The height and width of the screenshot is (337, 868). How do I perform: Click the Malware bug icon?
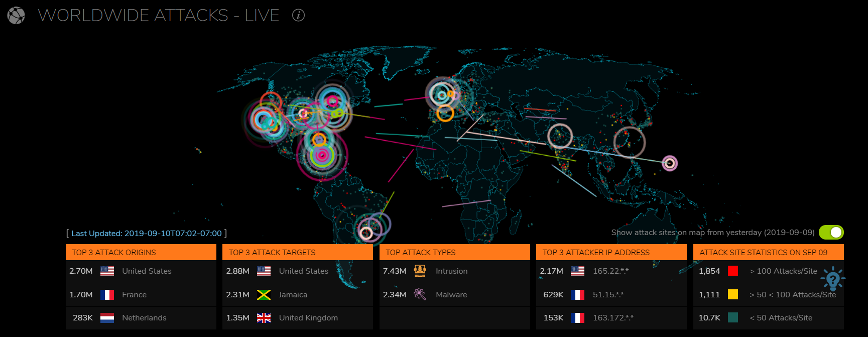pyautogui.click(x=420, y=294)
